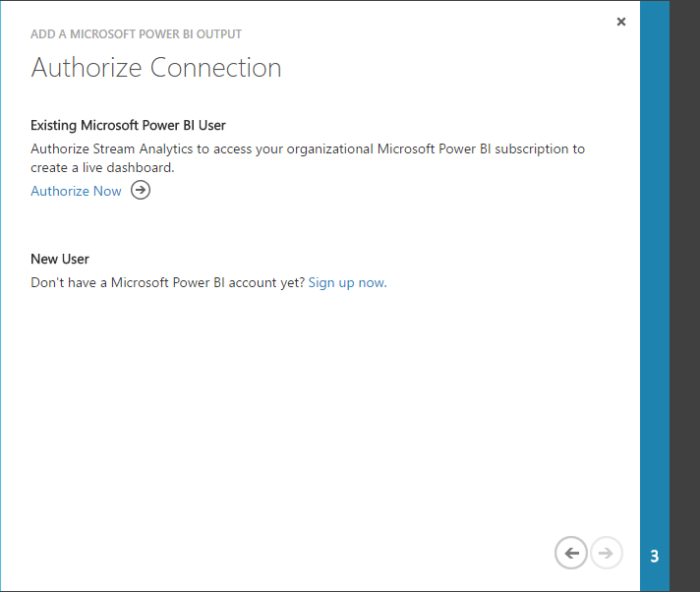
Task: Click the Add a Microsoft Power BI Output title
Action: [136, 34]
